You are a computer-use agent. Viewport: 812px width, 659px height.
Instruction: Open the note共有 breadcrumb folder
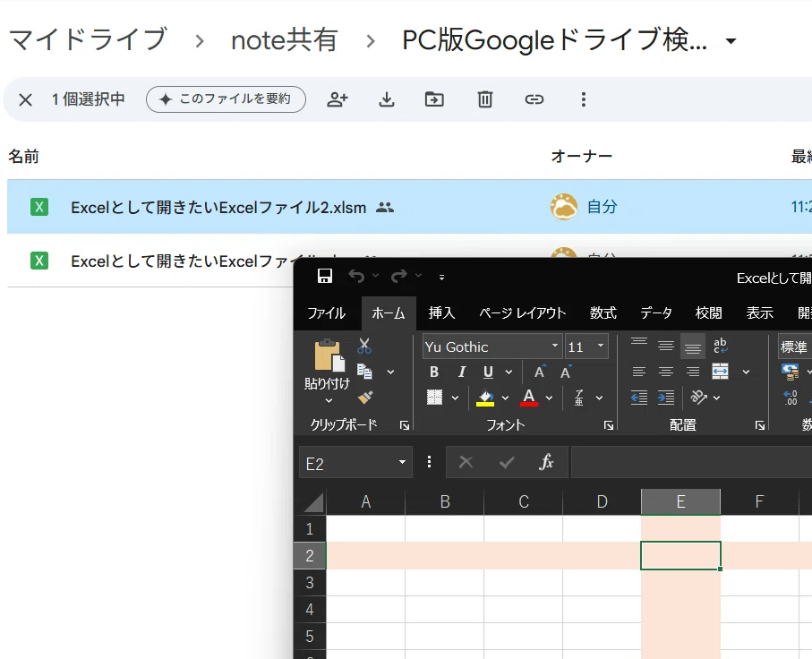(285, 40)
